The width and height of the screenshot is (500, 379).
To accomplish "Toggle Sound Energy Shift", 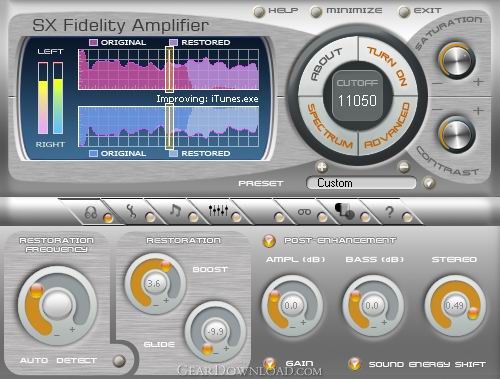I will point(354,364).
